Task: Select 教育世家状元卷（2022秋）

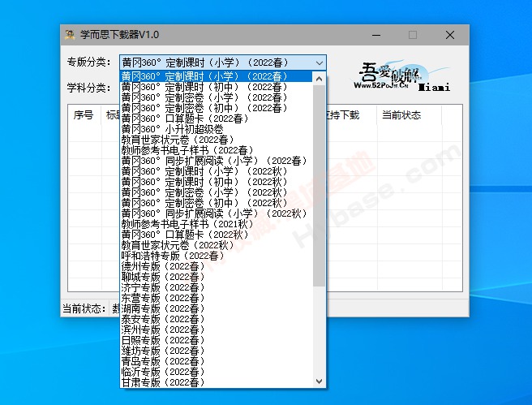Action: tap(216, 245)
